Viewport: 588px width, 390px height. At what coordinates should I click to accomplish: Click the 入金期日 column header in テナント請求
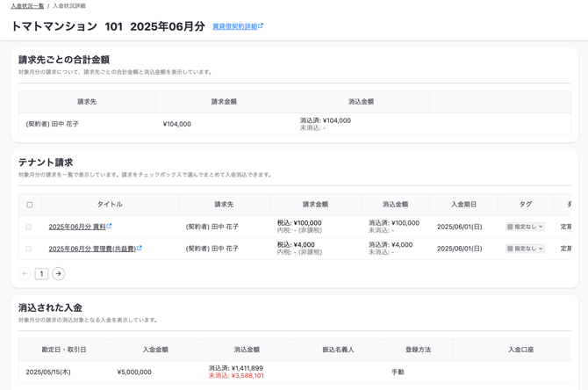pos(463,204)
